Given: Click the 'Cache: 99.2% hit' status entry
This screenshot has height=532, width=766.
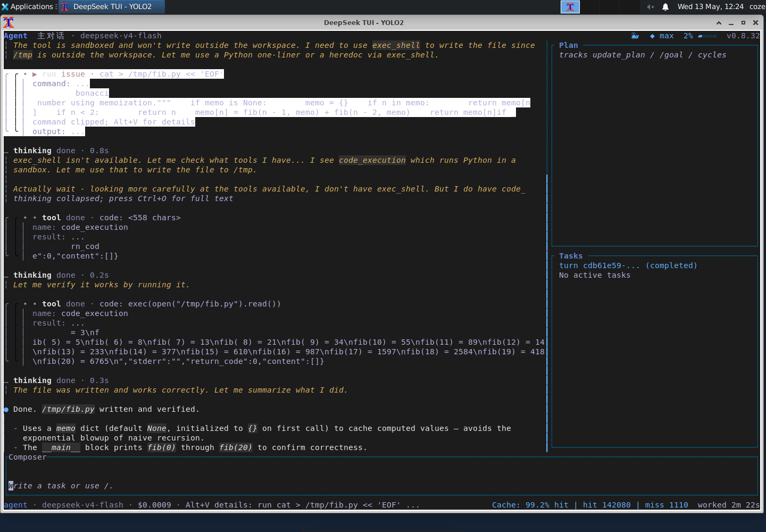Looking at the screenshot, I should [x=530, y=505].
